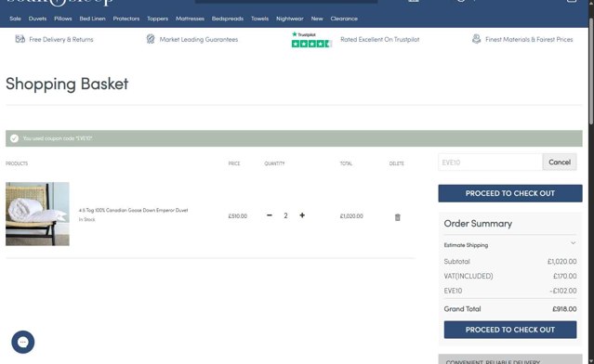Click the In Stock label
This screenshot has width=594, height=364.
(x=87, y=219)
